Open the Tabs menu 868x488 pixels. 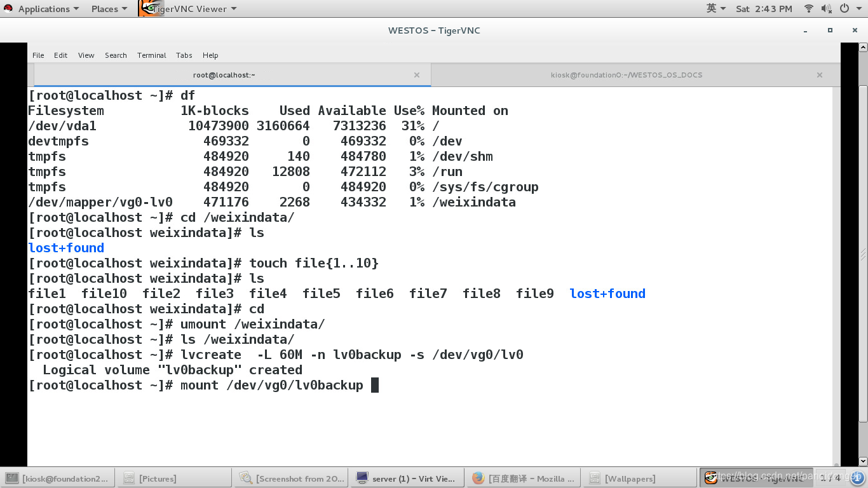point(184,55)
